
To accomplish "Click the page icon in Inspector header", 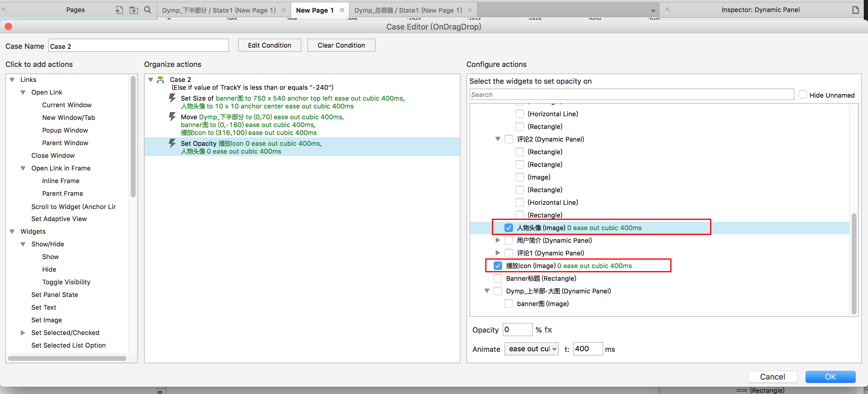I will point(855,10).
